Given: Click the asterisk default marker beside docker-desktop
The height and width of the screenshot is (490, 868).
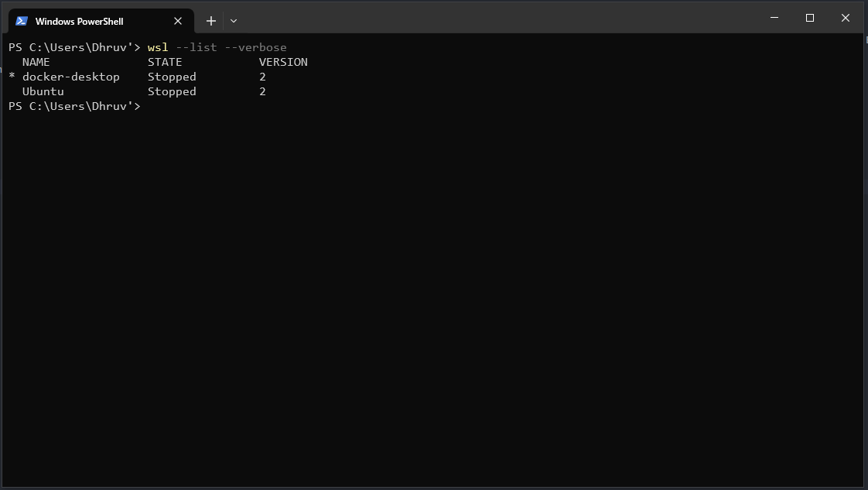Looking at the screenshot, I should tap(12, 77).
